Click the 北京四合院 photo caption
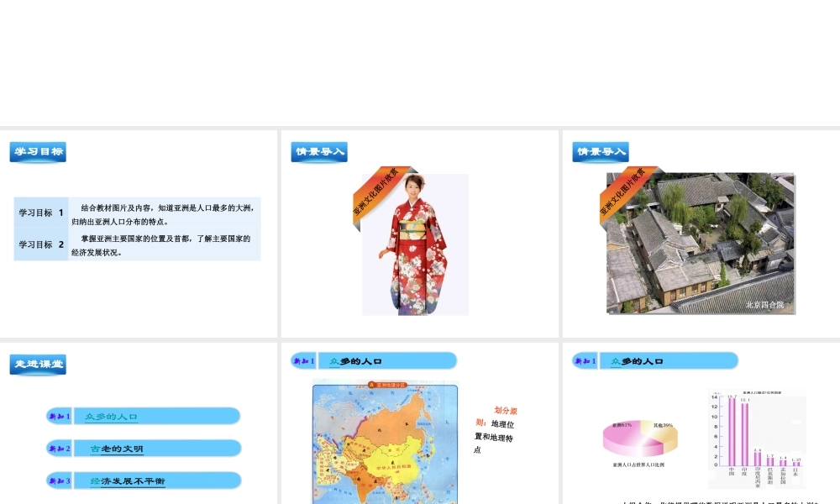The image size is (840, 504). (x=764, y=305)
